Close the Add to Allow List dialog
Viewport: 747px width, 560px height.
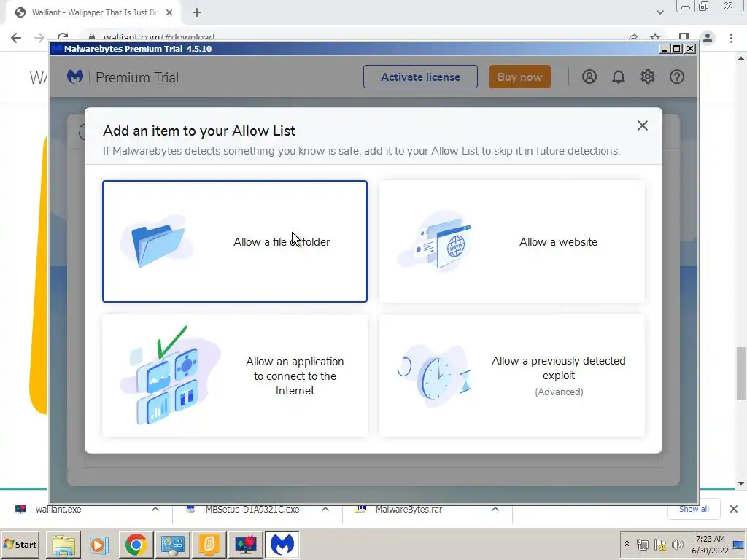(642, 125)
